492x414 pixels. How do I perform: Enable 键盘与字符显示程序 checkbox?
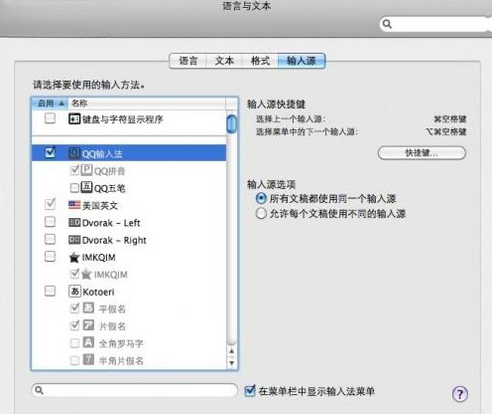50,118
